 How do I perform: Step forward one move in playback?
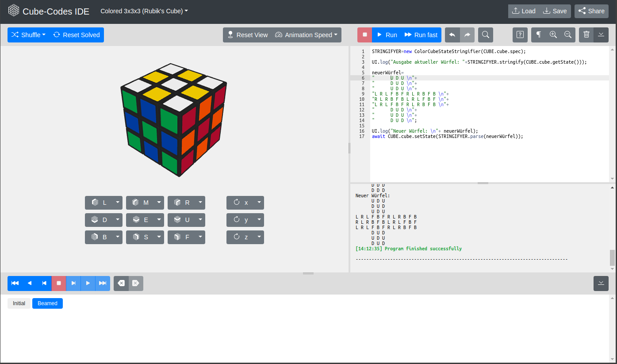tap(73, 283)
